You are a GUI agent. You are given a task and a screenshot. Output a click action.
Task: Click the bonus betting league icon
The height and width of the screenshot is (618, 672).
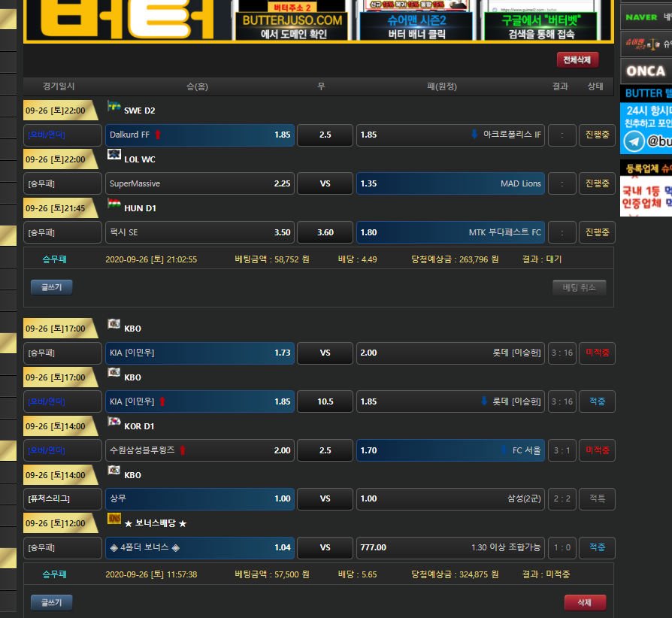[114, 519]
